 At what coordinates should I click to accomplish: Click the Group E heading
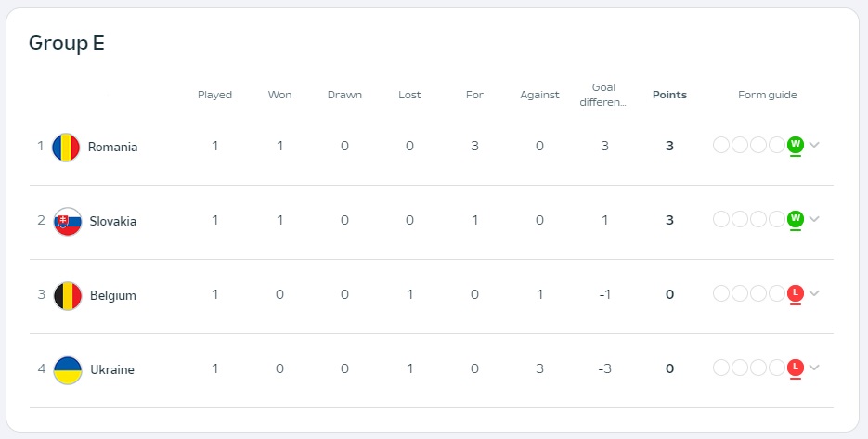[x=67, y=44]
